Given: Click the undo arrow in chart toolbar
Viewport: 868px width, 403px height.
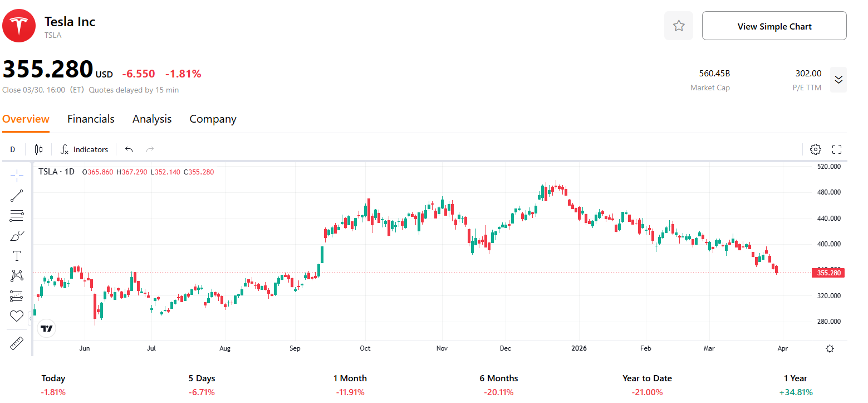Looking at the screenshot, I should pyautogui.click(x=129, y=149).
